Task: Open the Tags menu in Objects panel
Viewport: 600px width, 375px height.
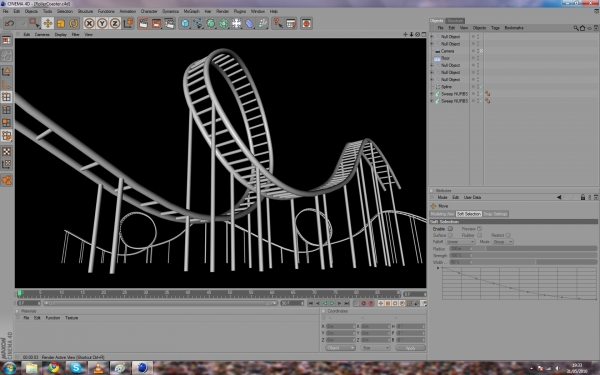Action: (x=495, y=28)
